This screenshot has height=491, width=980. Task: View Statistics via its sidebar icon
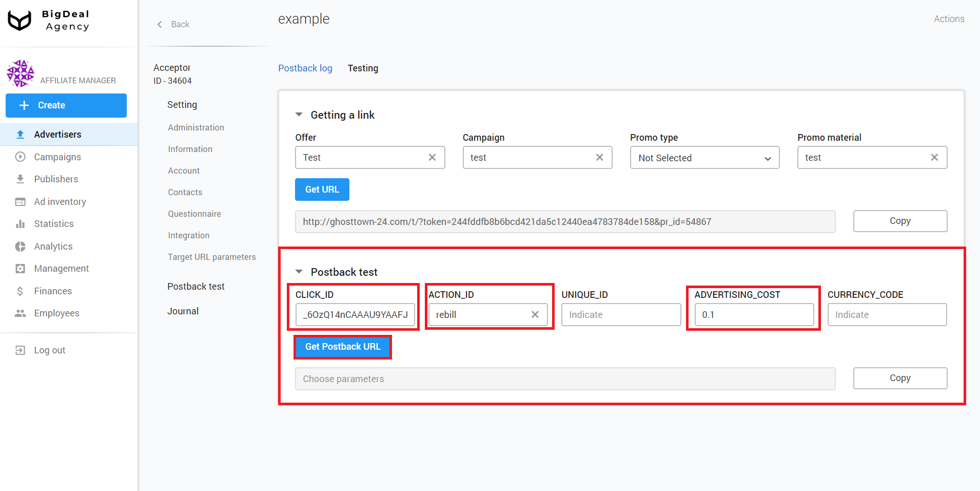tap(20, 223)
